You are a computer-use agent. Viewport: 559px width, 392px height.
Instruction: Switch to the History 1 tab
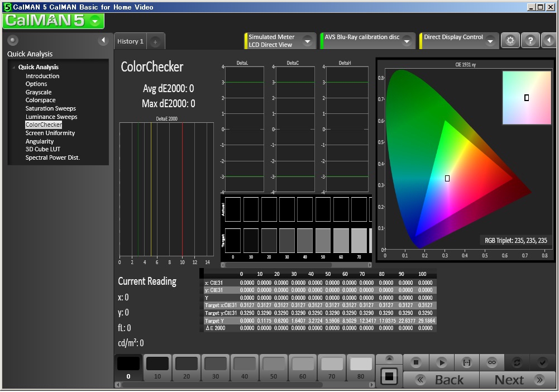(131, 41)
